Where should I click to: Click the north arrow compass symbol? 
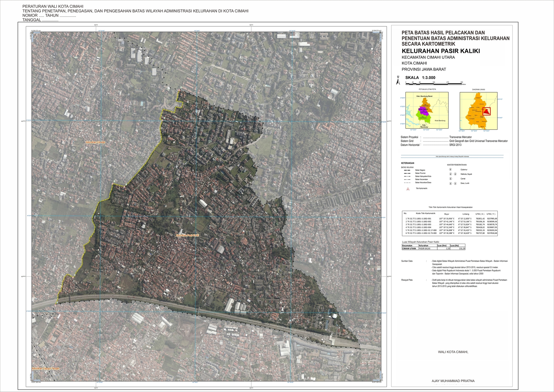398,81
